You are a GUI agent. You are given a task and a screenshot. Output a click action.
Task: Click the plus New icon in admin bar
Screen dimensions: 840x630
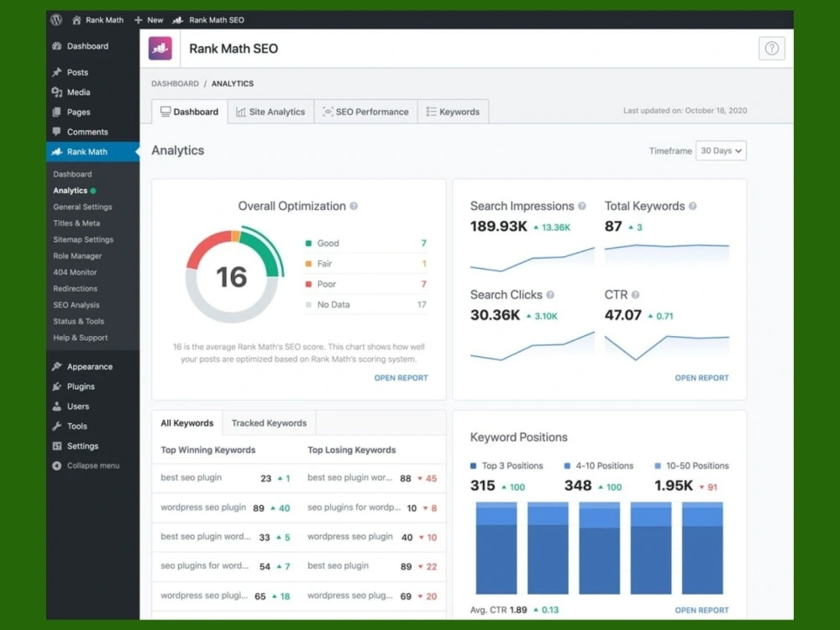pos(139,20)
